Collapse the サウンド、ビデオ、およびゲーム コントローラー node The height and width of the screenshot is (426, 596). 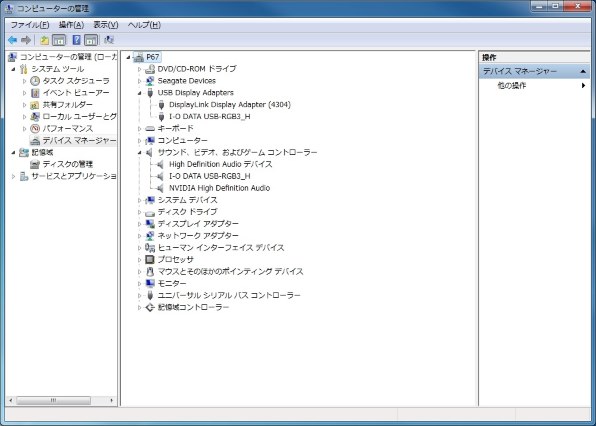coord(139,153)
